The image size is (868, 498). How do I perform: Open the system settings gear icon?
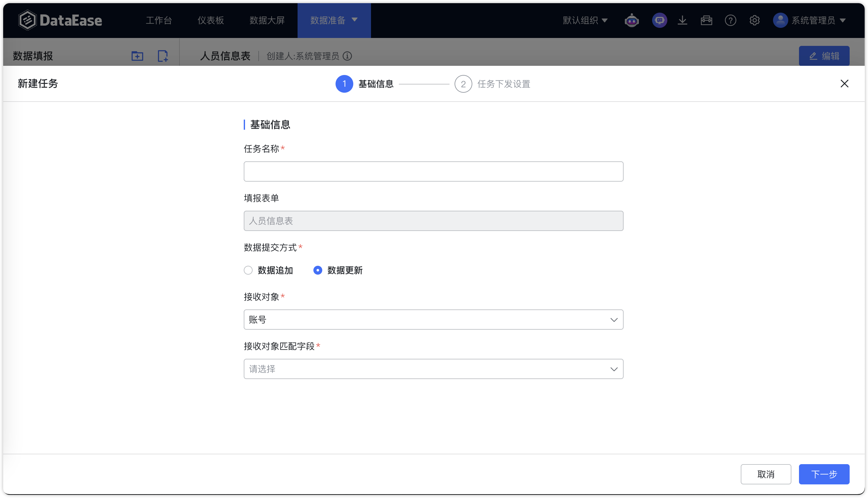pyautogui.click(x=754, y=21)
